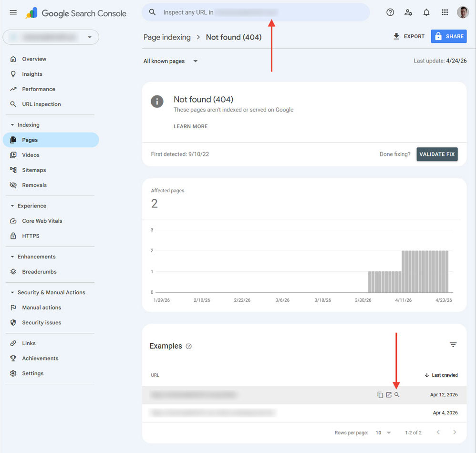Click the hamburger navigation icon
This screenshot has width=476, height=453.
click(x=13, y=12)
